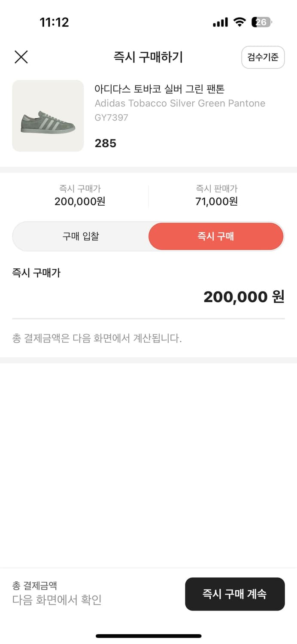Tap the clock showing 11:12
The height and width of the screenshot is (644, 297).
point(54,22)
